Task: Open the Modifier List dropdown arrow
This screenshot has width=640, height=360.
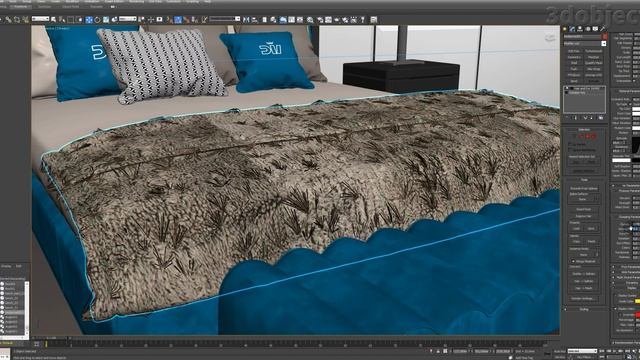Action: point(604,44)
